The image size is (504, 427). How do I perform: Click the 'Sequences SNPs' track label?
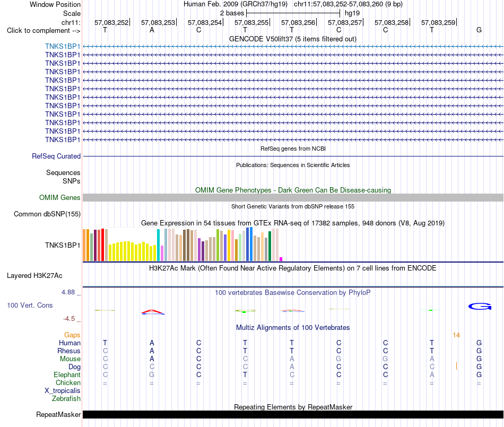(63, 177)
